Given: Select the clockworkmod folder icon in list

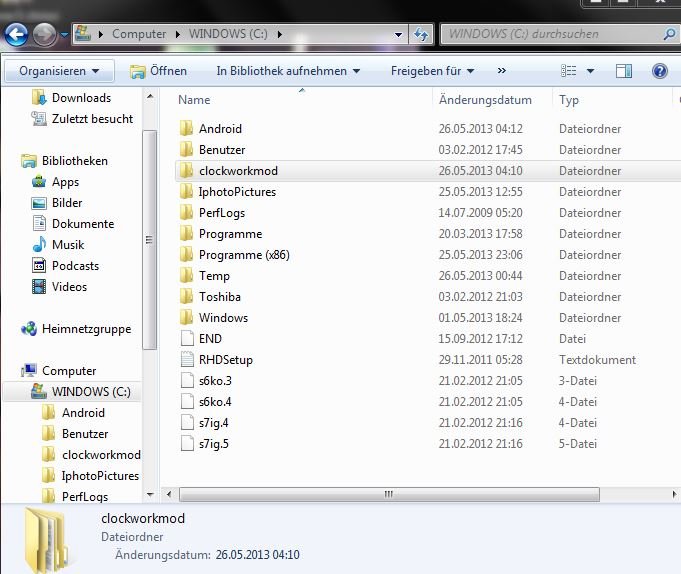Looking at the screenshot, I should pos(186,171).
